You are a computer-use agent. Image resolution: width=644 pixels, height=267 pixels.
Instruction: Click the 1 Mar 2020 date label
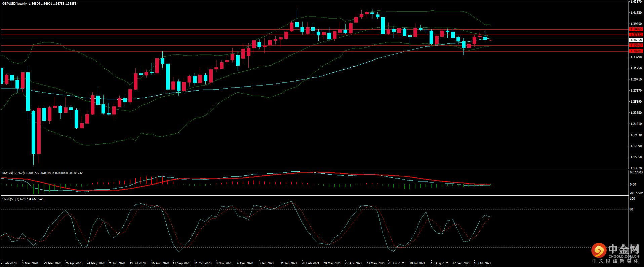tap(30, 263)
